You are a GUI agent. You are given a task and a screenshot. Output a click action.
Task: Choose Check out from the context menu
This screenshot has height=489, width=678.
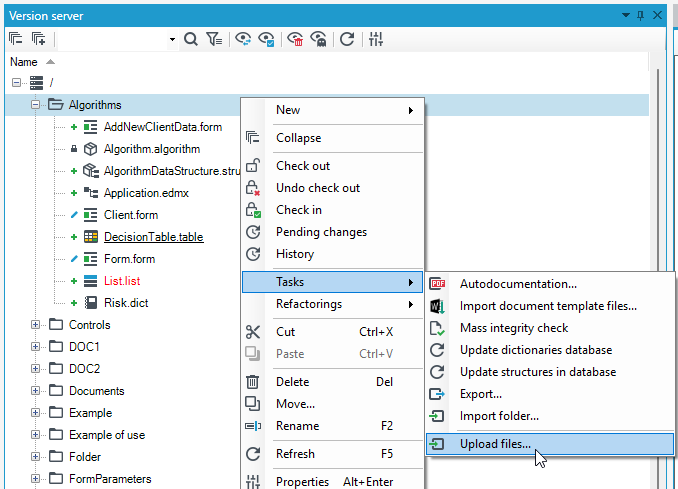[x=333, y=166]
